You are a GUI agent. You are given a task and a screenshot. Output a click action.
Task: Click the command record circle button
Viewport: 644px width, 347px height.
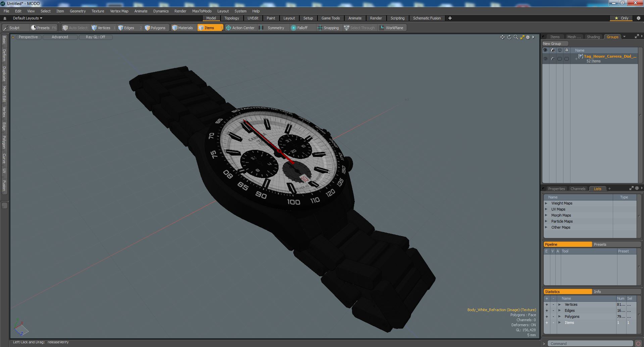[638, 343]
